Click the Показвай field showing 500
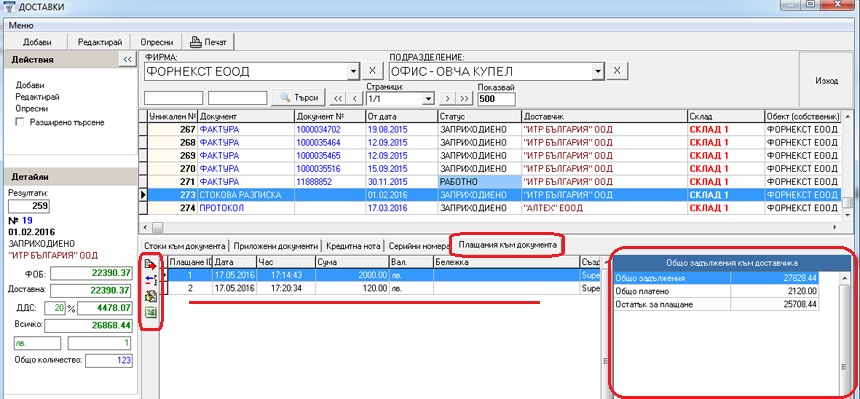 click(496, 99)
